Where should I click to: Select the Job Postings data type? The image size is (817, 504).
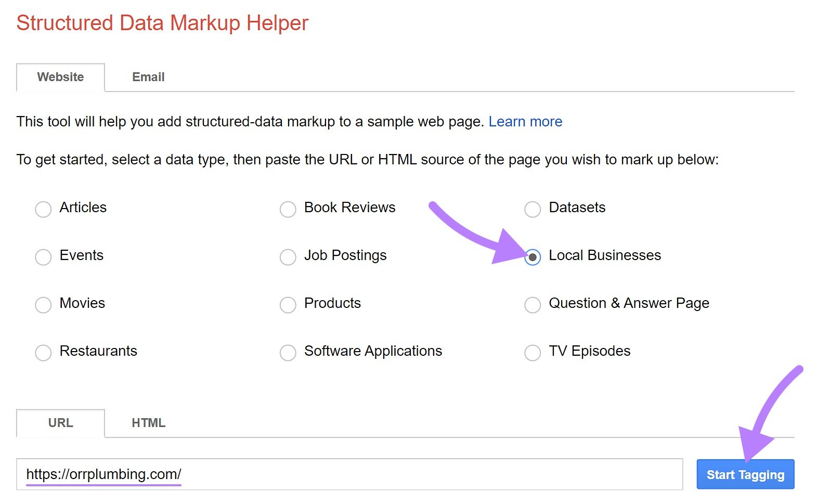click(x=288, y=257)
